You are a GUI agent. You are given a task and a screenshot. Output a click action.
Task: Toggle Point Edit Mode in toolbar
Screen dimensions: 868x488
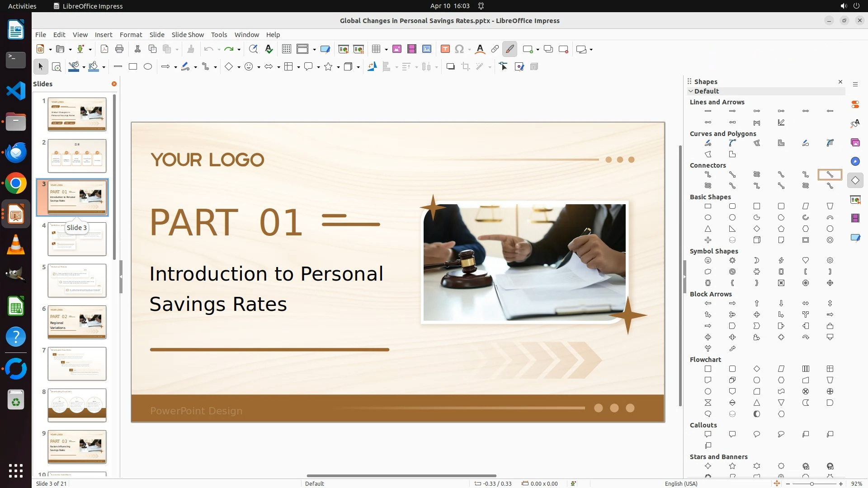click(504, 67)
